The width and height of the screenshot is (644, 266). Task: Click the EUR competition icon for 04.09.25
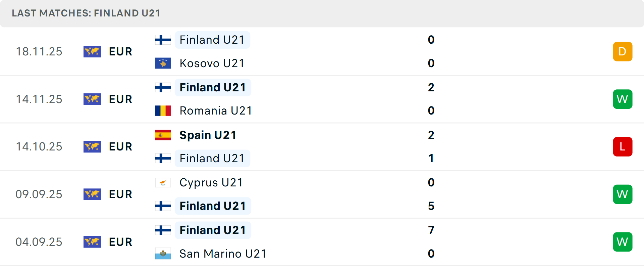[92, 242]
